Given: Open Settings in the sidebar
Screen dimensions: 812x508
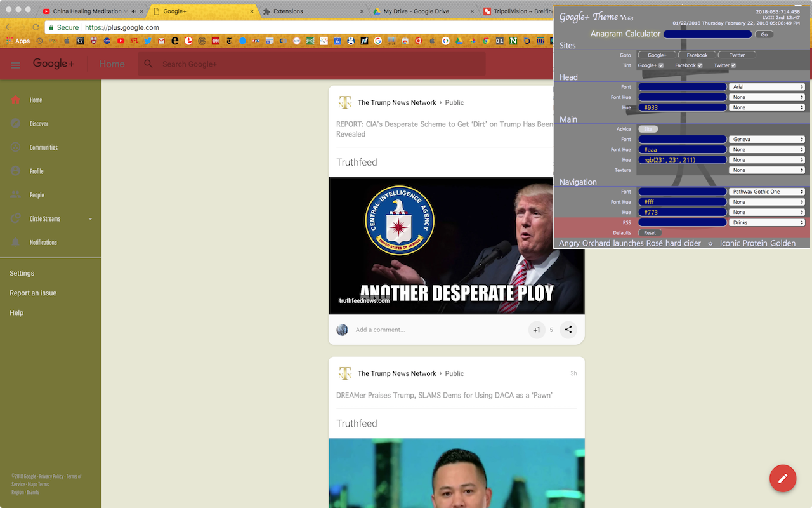Looking at the screenshot, I should (x=22, y=273).
